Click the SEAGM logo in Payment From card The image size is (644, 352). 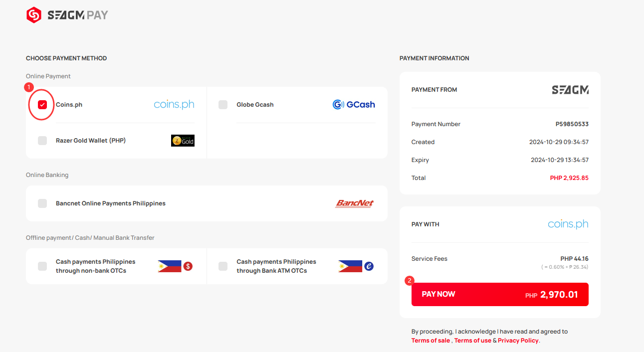click(x=570, y=90)
